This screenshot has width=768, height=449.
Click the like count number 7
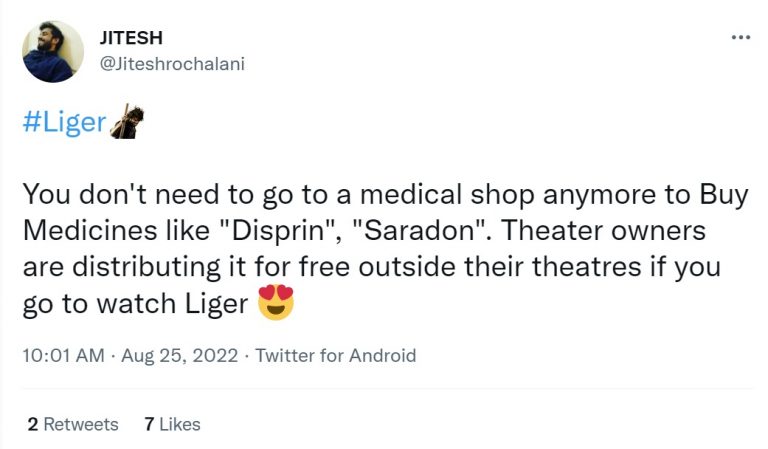tap(149, 424)
